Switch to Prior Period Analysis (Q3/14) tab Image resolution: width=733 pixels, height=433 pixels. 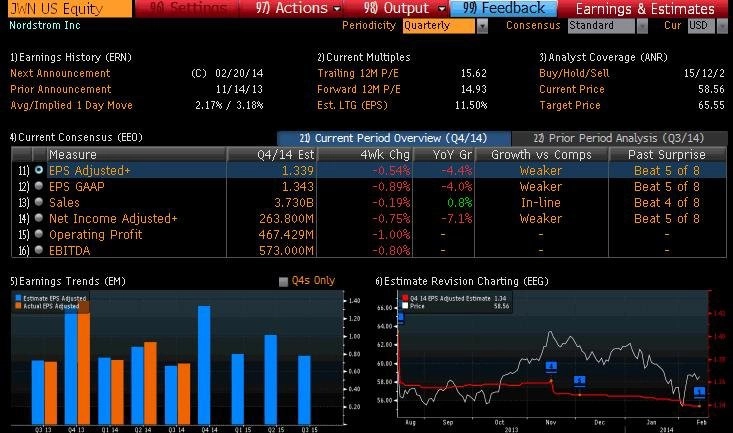pyautogui.click(x=619, y=138)
